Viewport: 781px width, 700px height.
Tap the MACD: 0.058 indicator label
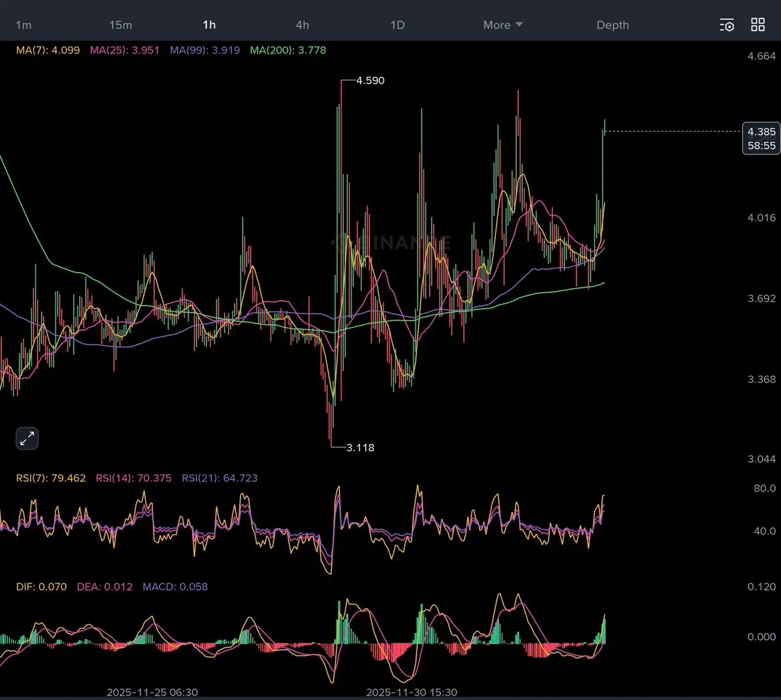[x=175, y=587]
